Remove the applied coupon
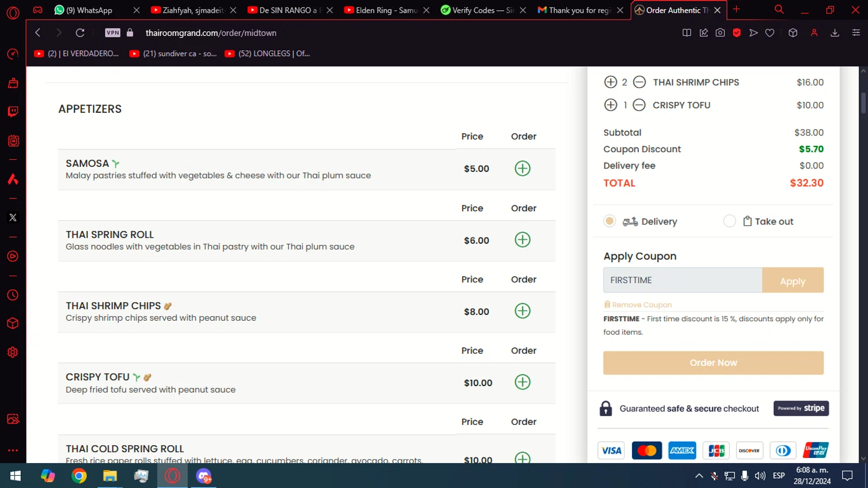The height and width of the screenshot is (488, 868). pos(638,304)
